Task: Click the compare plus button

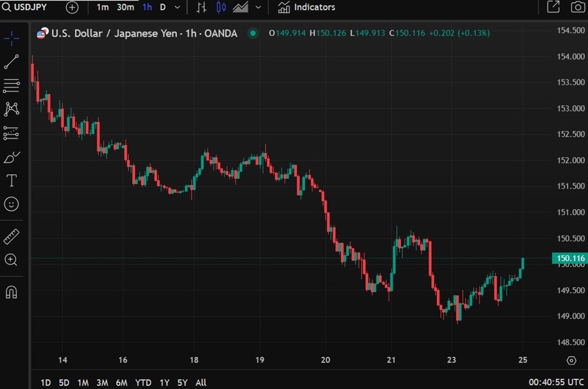Action: click(x=72, y=7)
